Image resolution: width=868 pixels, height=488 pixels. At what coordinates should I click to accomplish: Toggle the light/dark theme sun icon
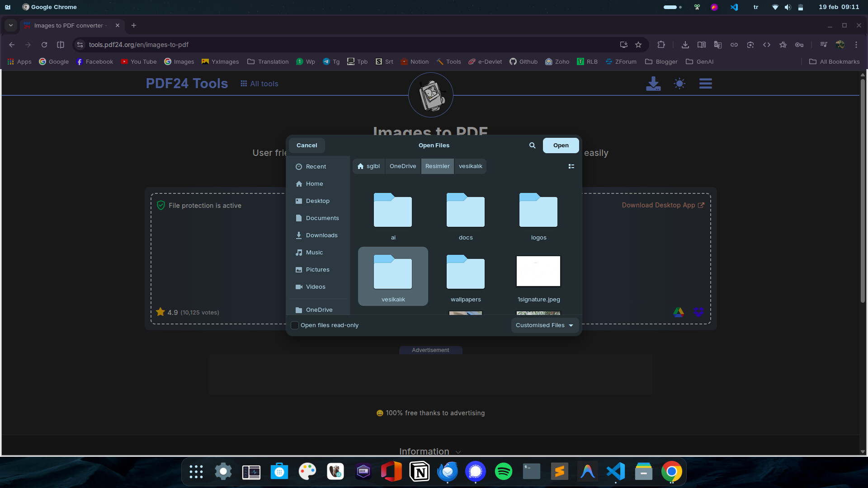[x=679, y=84]
